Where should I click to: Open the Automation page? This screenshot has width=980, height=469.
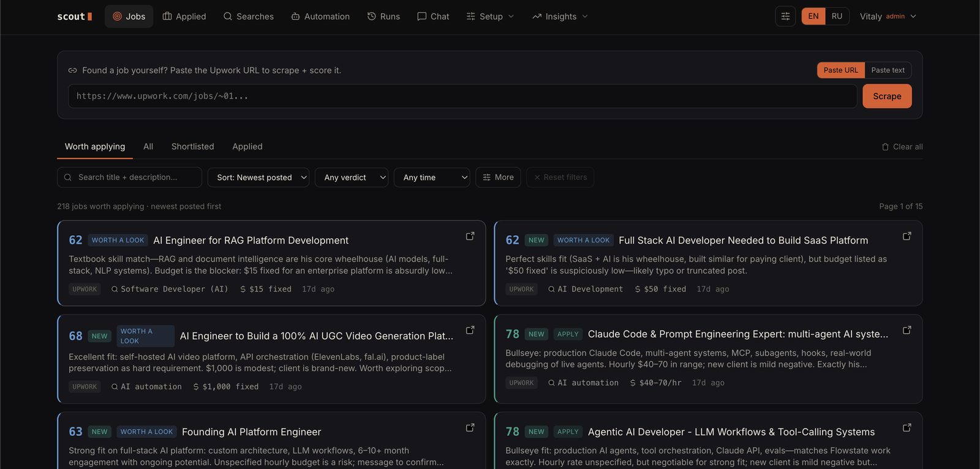tap(320, 17)
